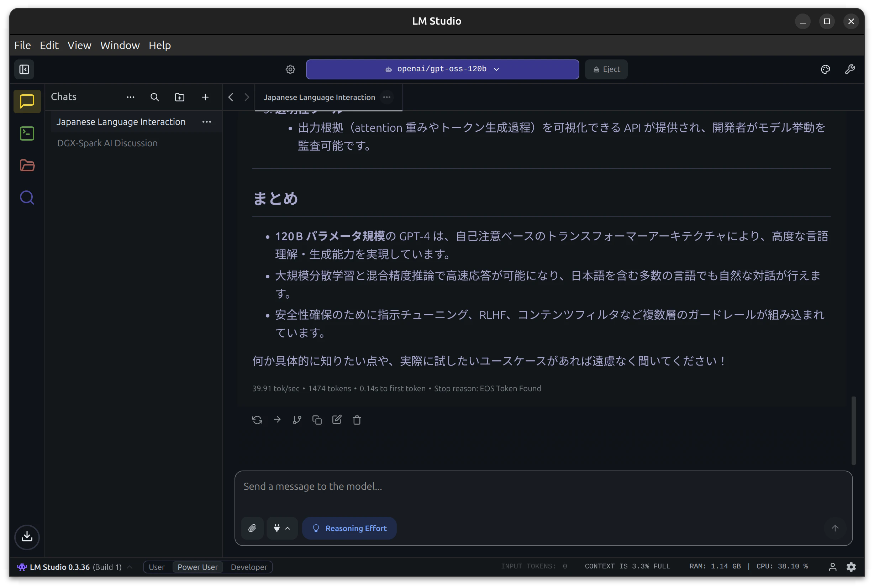Click the RAM: 1.14 GB readout
874x588 pixels.
(x=715, y=566)
